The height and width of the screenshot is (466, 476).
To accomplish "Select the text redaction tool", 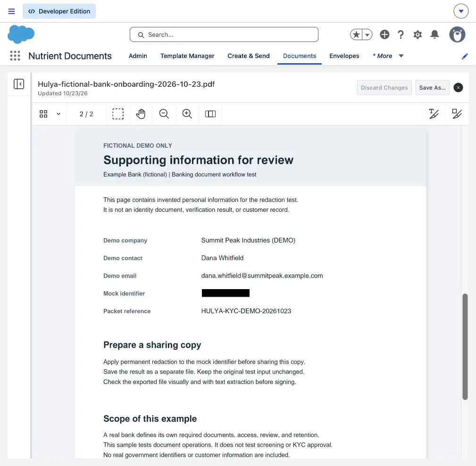I will tap(434, 114).
